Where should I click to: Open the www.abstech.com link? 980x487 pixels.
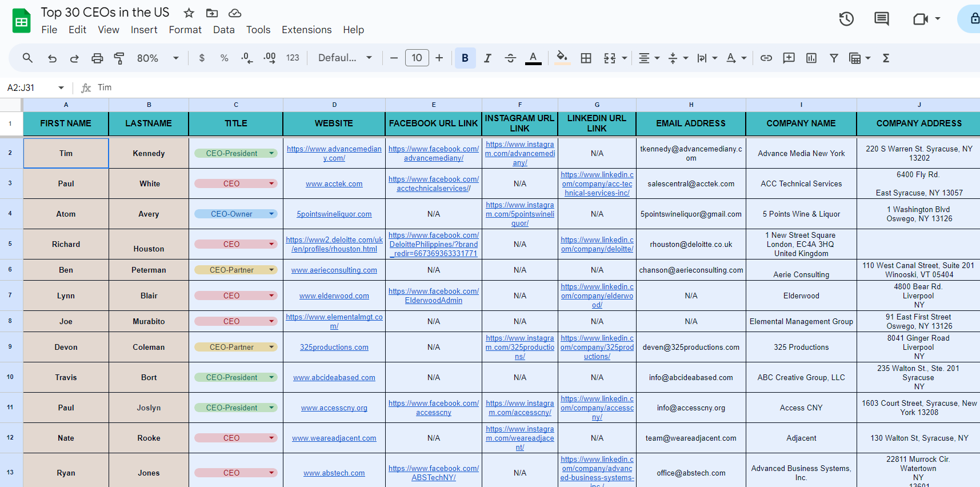coord(334,473)
